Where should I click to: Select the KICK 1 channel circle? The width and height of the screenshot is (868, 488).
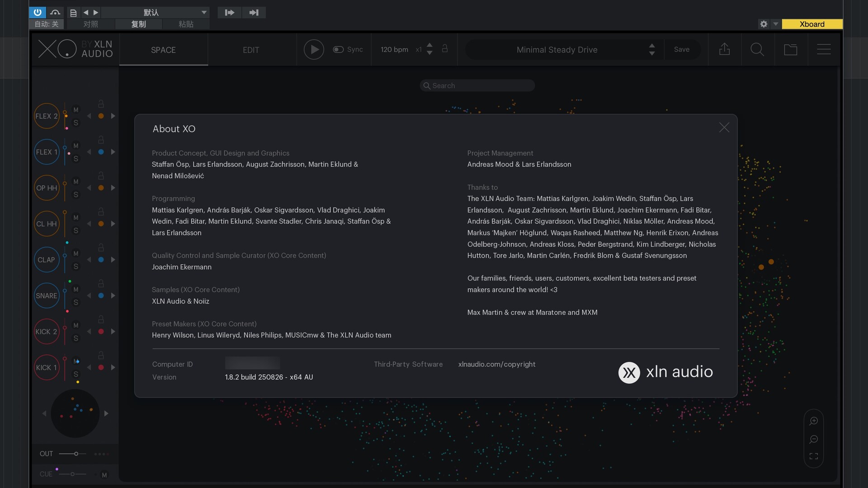(x=47, y=367)
